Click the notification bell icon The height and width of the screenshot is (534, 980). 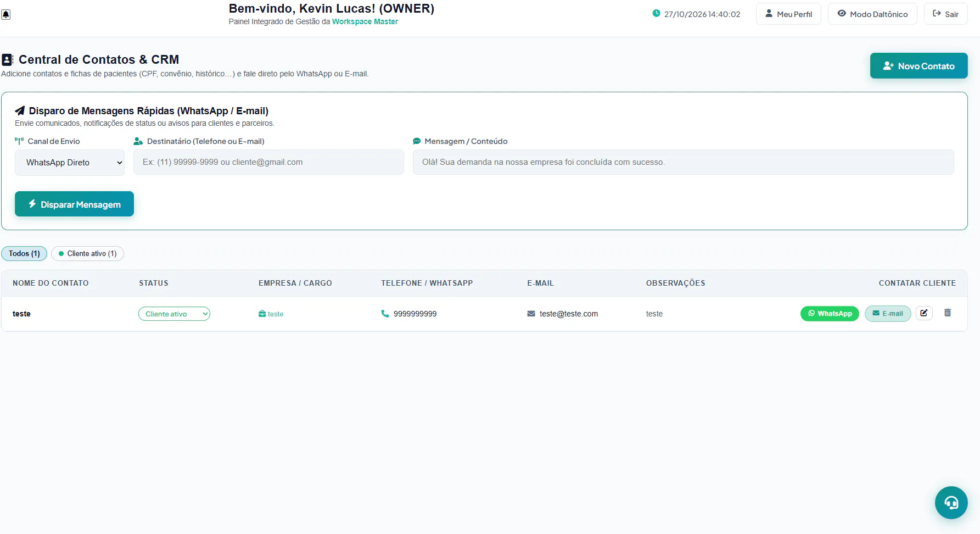pyautogui.click(x=5, y=14)
